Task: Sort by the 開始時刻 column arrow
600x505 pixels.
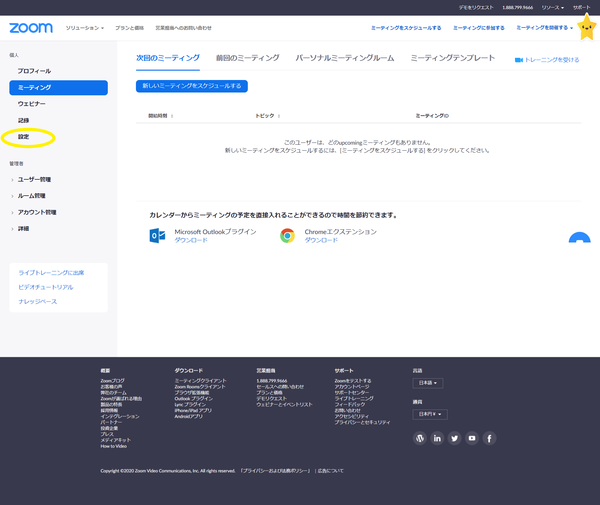Action: [x=172, y=116]
